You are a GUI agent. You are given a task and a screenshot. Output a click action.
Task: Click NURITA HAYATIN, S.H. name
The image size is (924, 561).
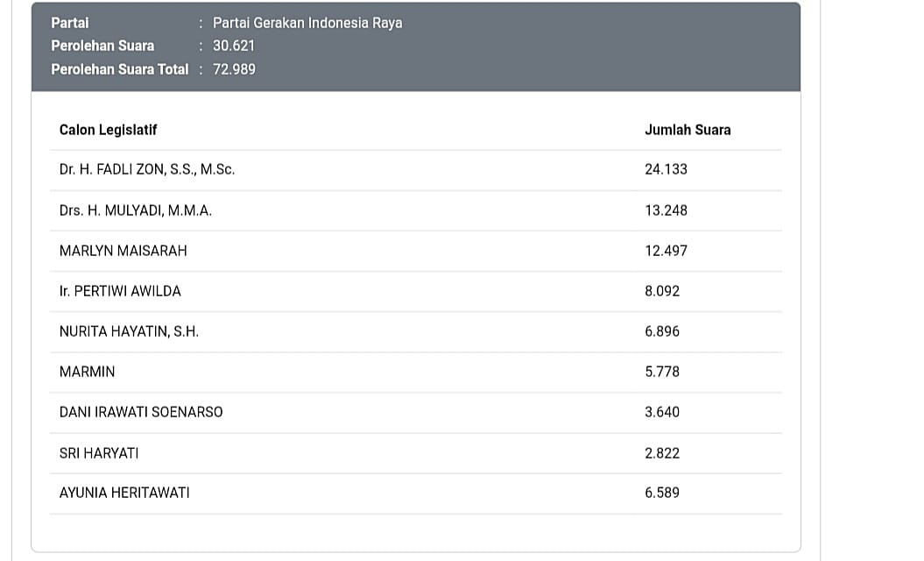(x=129, y=331)
